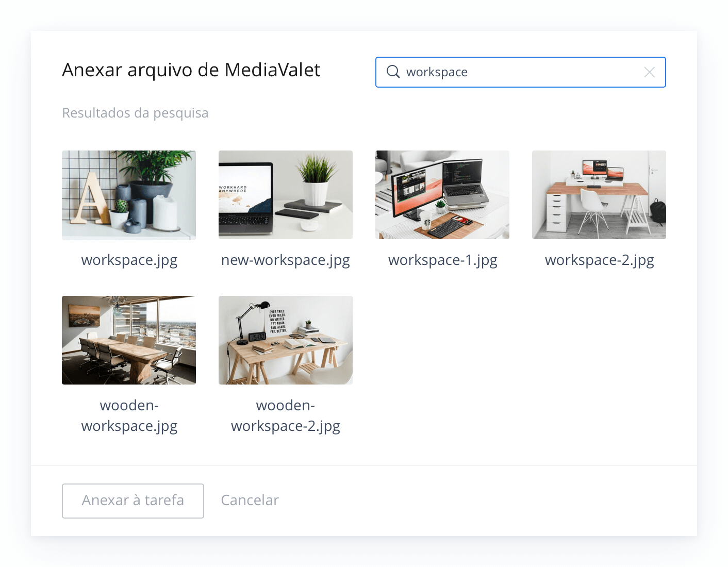Viewport: 728px width, 567px height.
Task: Select the wooden-workspace-2.jpg thumbnail
Action: tap(286, 340)
